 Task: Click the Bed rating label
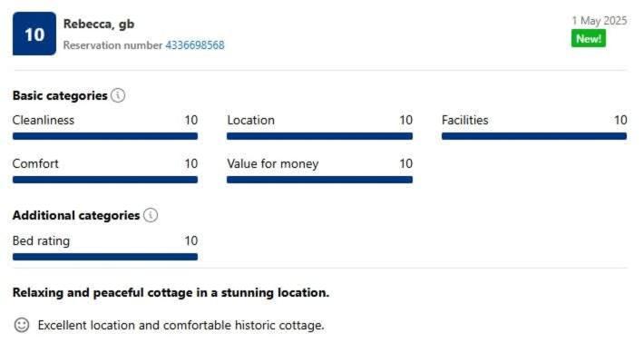coord(41,240)
